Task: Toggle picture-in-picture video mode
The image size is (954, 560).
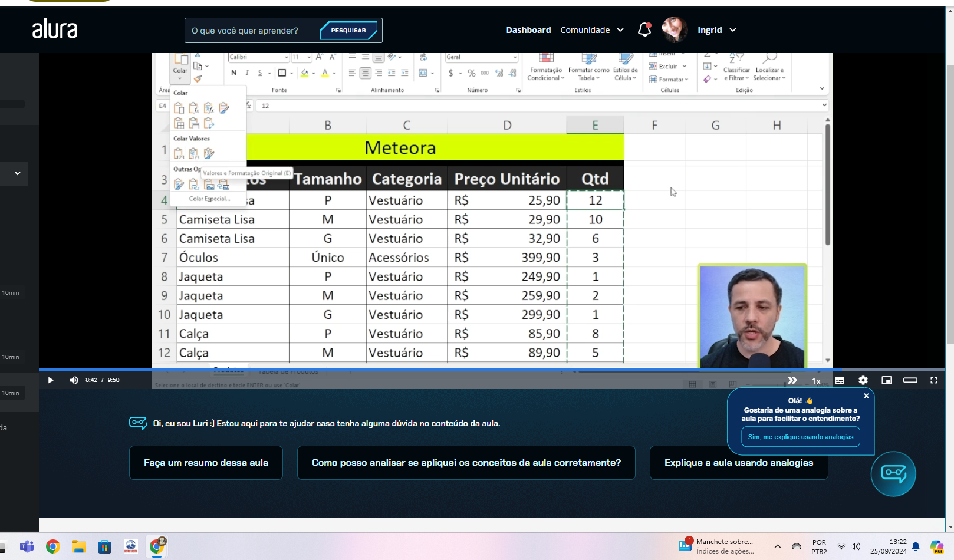Action: pyautogui.click(x=887, y=380)
